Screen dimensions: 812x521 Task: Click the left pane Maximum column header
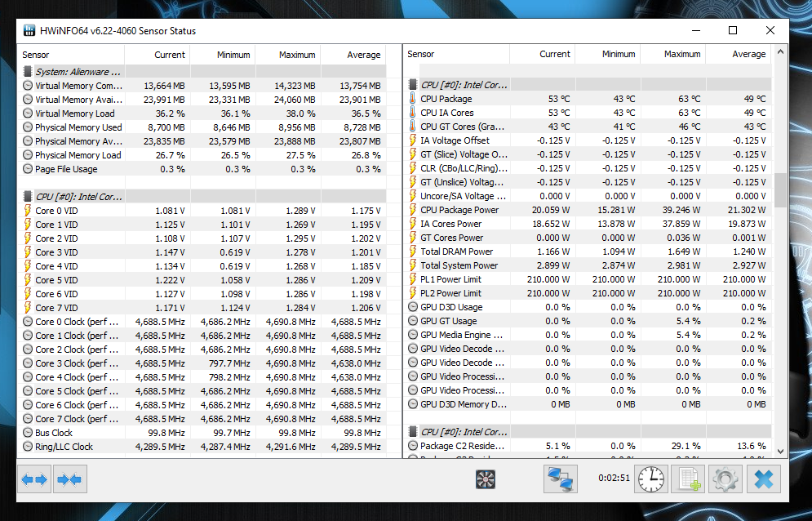point(288,55)
